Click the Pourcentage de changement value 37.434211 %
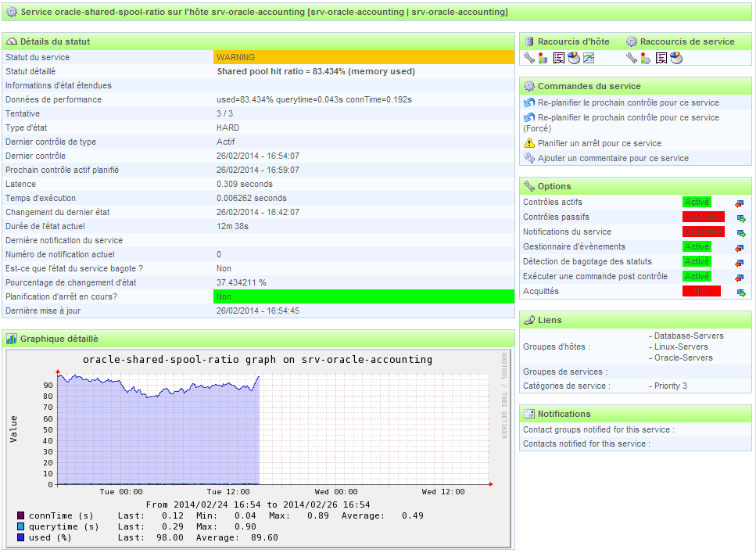The width and height of the screenshot is (756, 553). [241, 283]
